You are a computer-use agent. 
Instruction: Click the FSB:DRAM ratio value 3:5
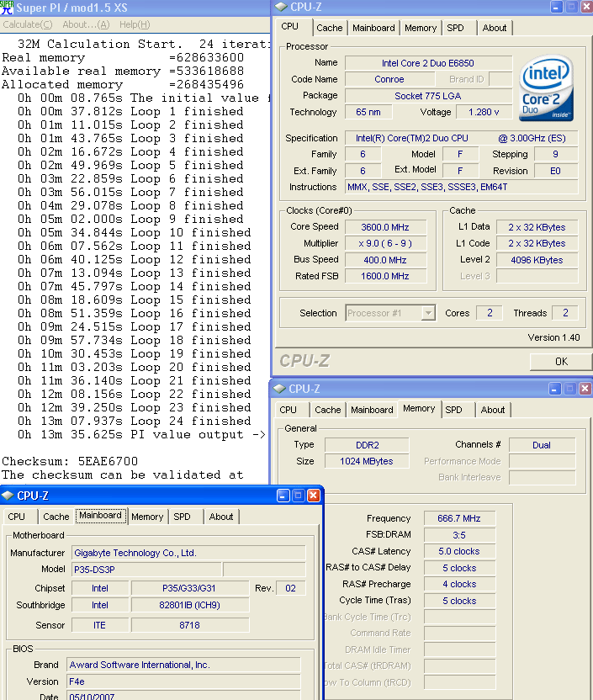[x=459, y=535]
